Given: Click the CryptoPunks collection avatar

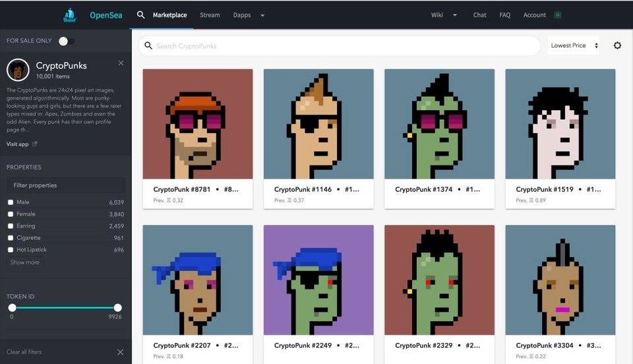Looking at the screenshot, I should pyautogui.click(x=18, y=70).
